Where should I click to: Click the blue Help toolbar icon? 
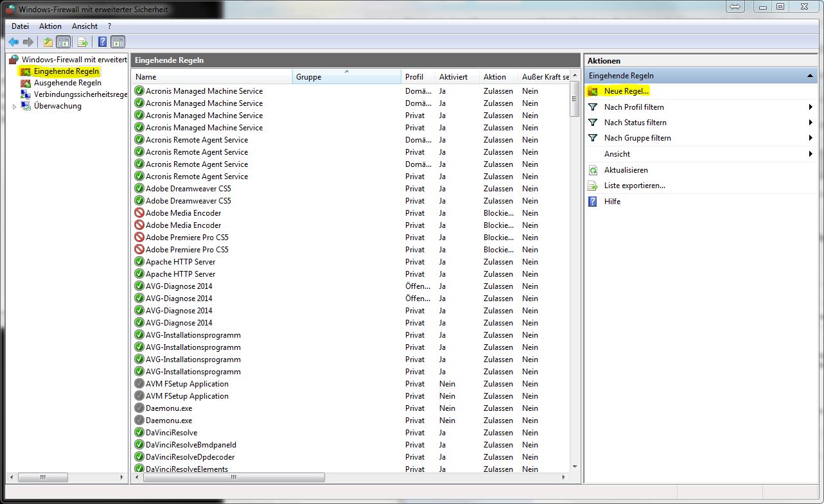click(102, 42)
